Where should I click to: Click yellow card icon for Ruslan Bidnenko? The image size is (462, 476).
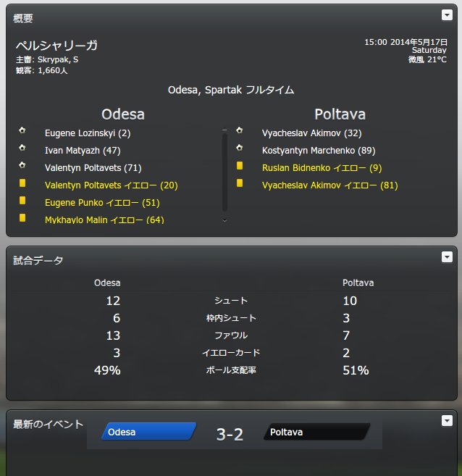[x=240, y=165]
